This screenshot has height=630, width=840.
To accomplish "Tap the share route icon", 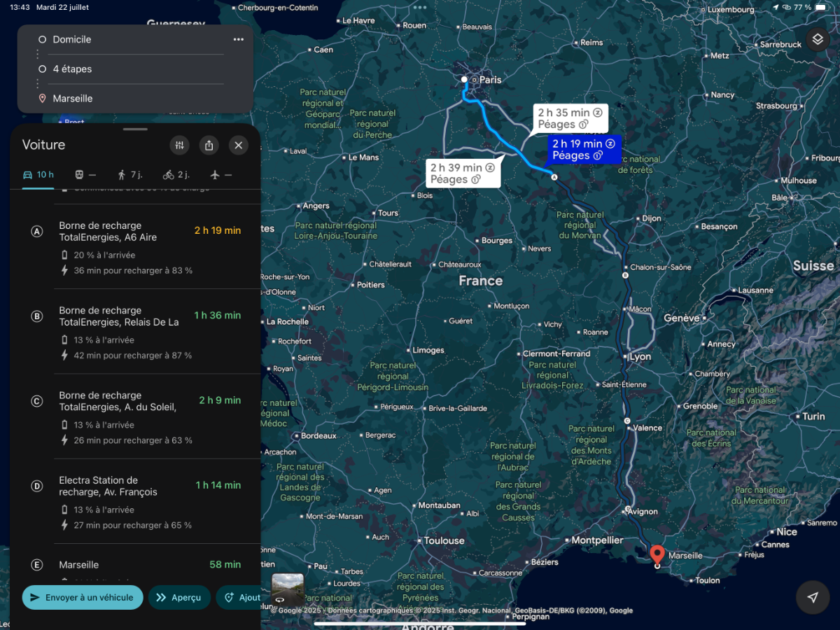I will point(209,145).
